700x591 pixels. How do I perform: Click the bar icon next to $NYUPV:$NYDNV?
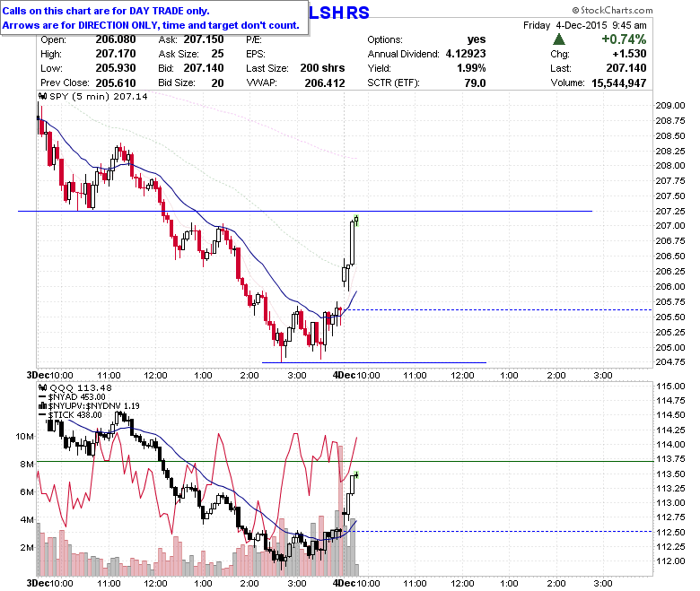click(43, 406)
